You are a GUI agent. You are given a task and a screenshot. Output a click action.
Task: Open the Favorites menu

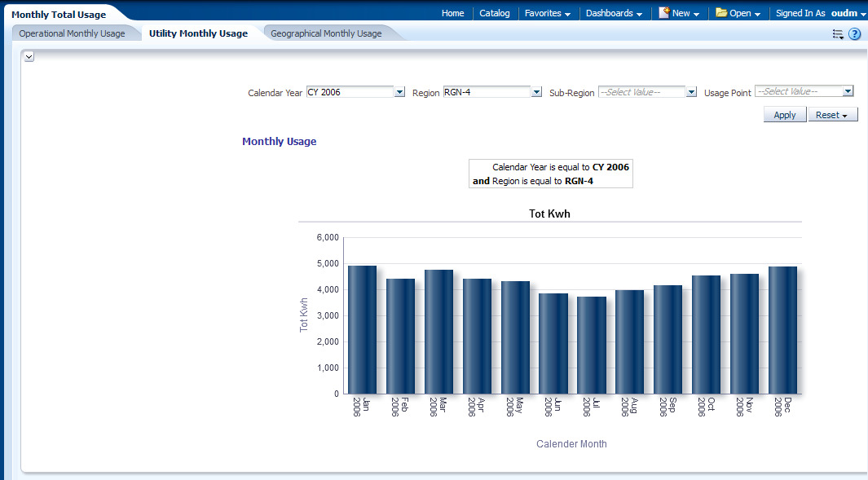[548, 13]
